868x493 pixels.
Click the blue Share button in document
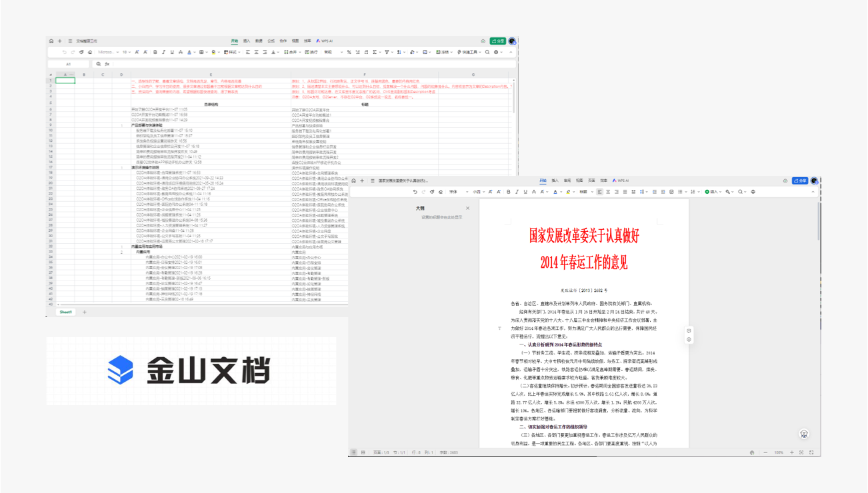(x=799, y=181)
